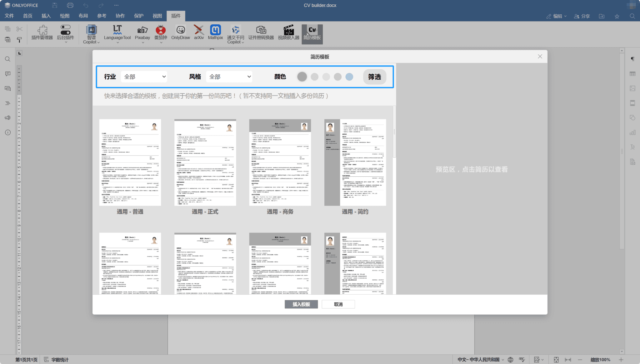Open the 行业 industry filter dropdown
This screenshot has height=364, width=640.
click(144, 76)
